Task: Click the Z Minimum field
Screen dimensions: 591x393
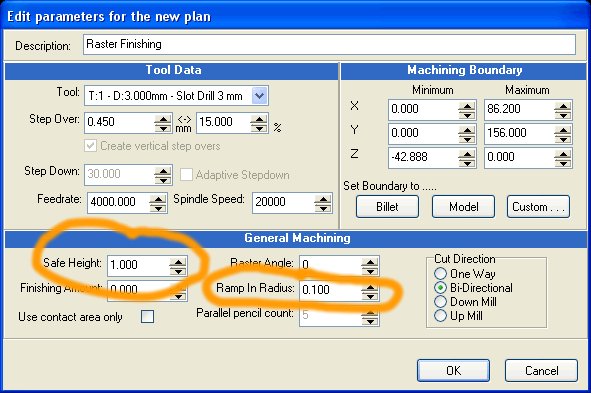Action: (423, 158)
